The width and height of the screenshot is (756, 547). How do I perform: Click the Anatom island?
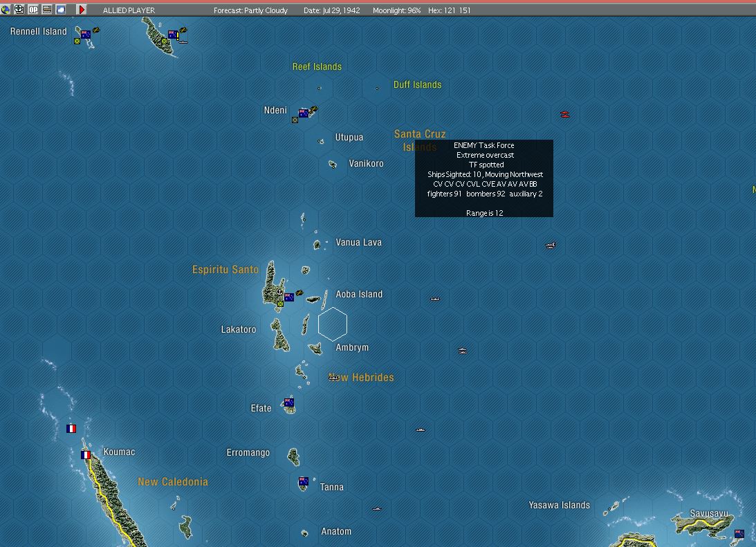304,533
